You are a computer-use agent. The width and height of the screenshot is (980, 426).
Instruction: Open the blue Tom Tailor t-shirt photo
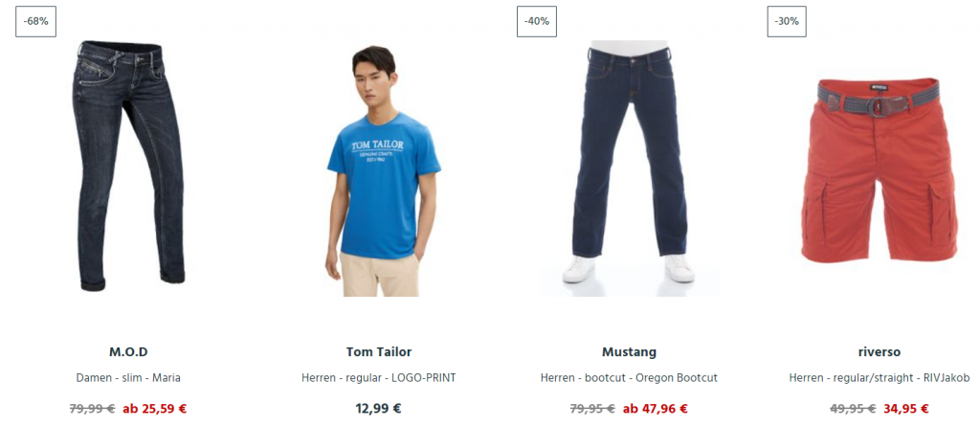click(x=383, y=170)
